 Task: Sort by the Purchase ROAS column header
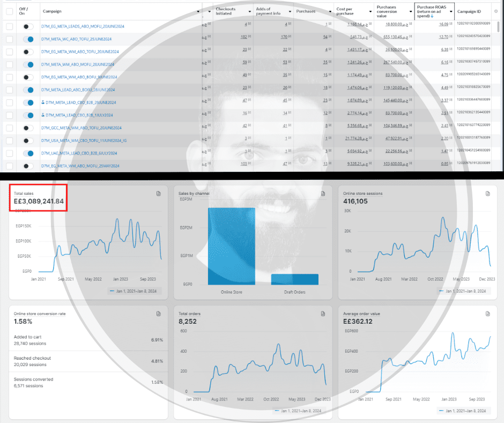(x=432, y=11)
